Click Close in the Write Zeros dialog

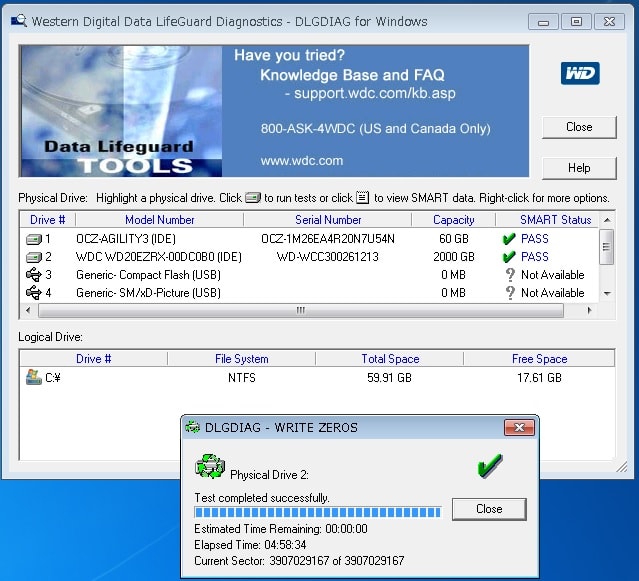(x=489, y=509)
